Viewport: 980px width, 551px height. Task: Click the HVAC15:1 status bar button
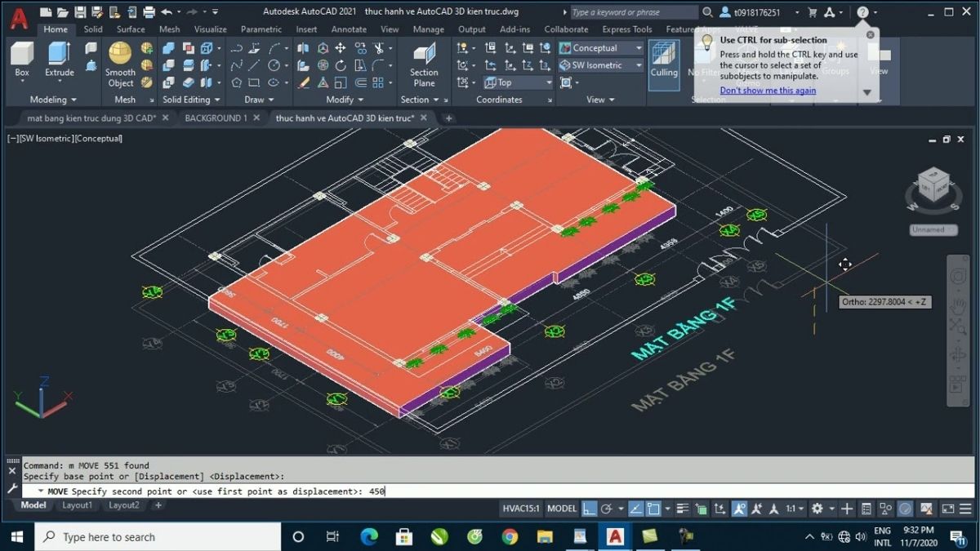click(521, 509)
